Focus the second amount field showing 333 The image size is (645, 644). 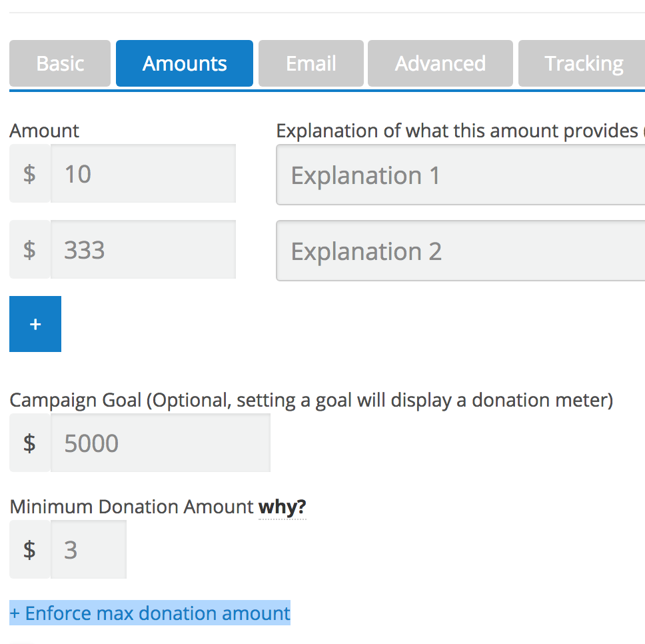[x=143, y=250]
